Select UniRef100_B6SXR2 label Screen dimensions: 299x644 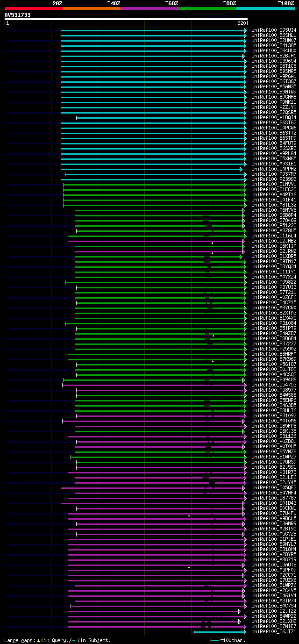[274, 148]
